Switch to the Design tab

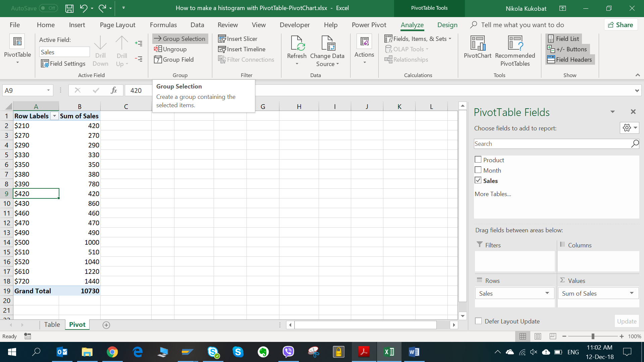coord(447,25)
